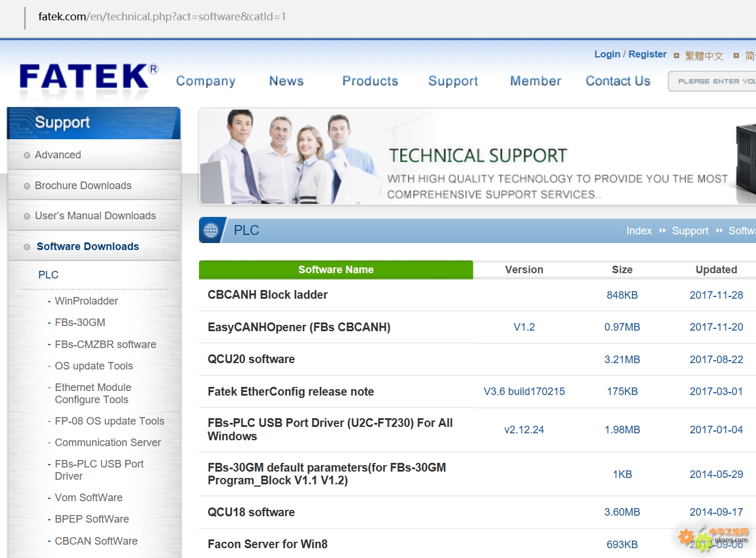This screenshot has width=756, height=558.
Task: Click Updated column header
Action: click(717, 270)
